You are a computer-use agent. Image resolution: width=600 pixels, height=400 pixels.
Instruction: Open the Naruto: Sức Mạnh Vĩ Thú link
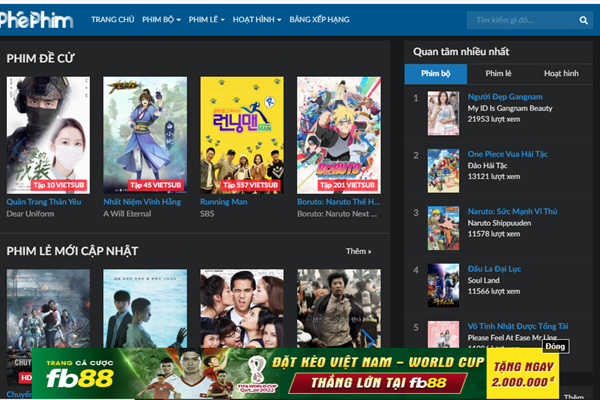coord(512,211)
